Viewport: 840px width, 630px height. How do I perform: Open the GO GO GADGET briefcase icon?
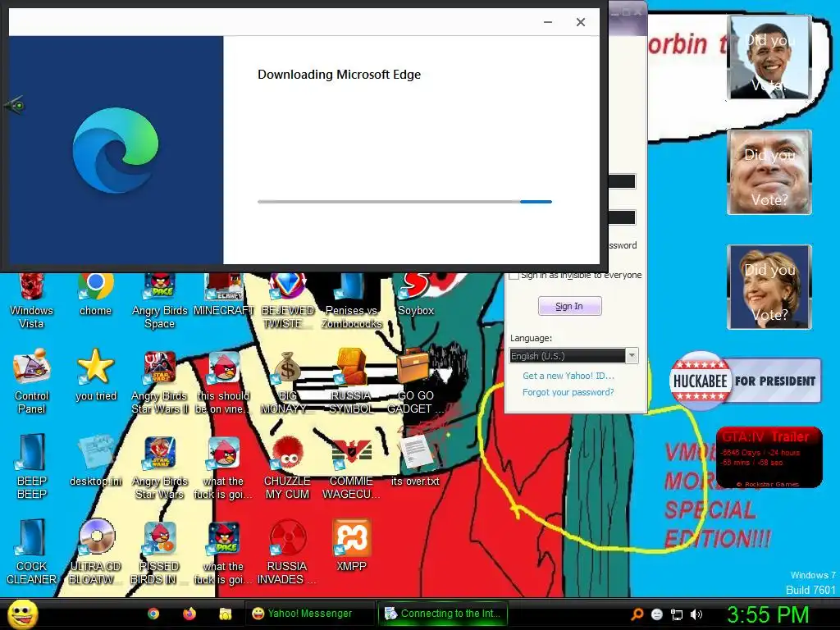coord(416,381)
